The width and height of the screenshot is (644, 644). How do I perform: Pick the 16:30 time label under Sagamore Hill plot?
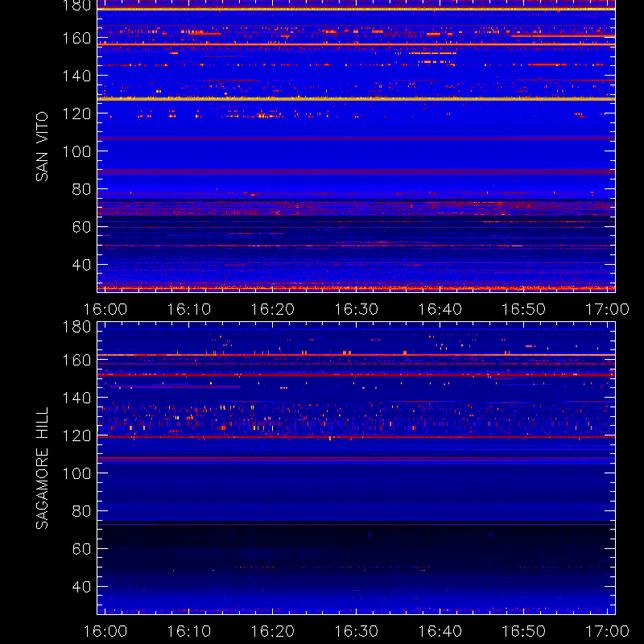[356, 631]
